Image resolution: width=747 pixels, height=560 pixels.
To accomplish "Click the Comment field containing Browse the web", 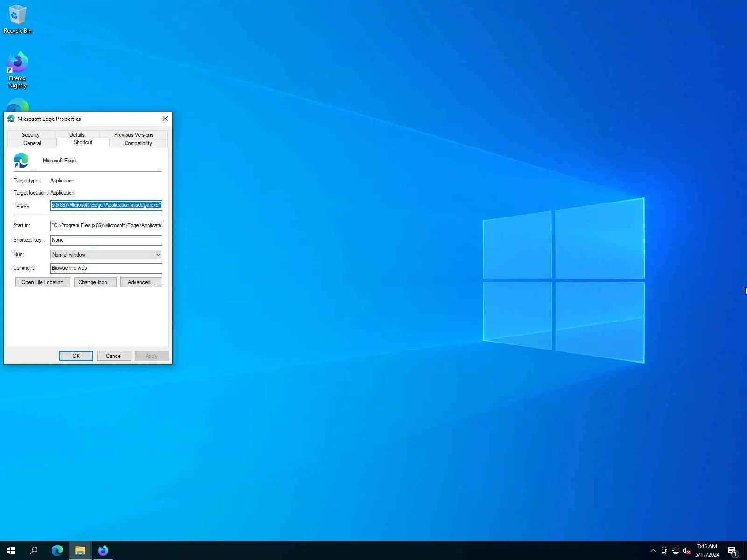I will point(106,268).
